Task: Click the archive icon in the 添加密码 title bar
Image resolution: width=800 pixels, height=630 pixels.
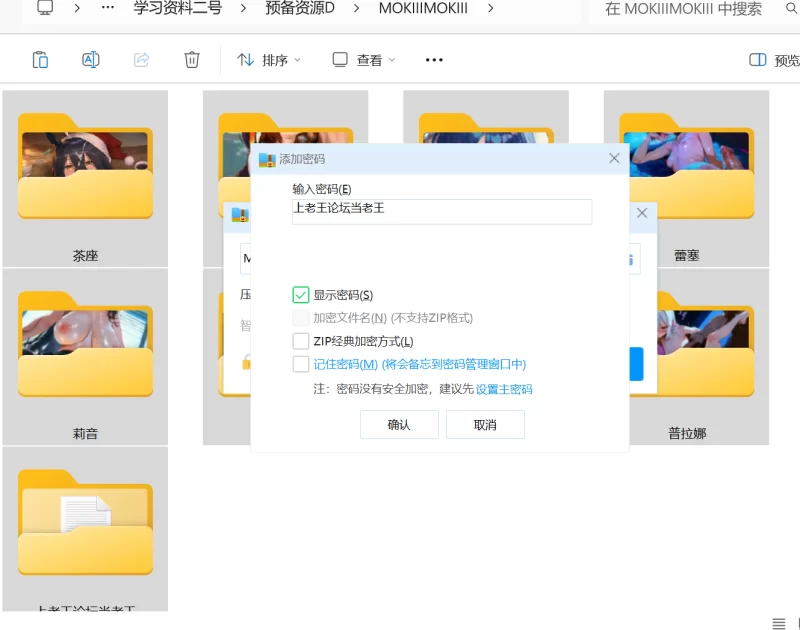Action: coord(267,160)
